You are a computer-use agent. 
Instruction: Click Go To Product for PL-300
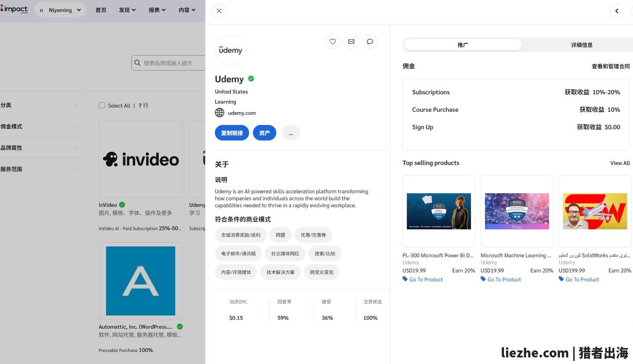point(426,279)
